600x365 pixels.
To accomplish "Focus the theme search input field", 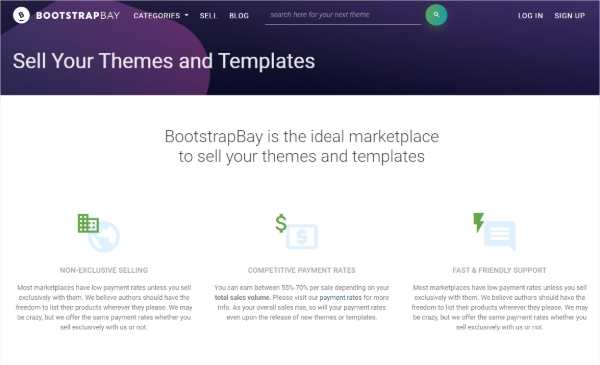I will coord(343,15).
